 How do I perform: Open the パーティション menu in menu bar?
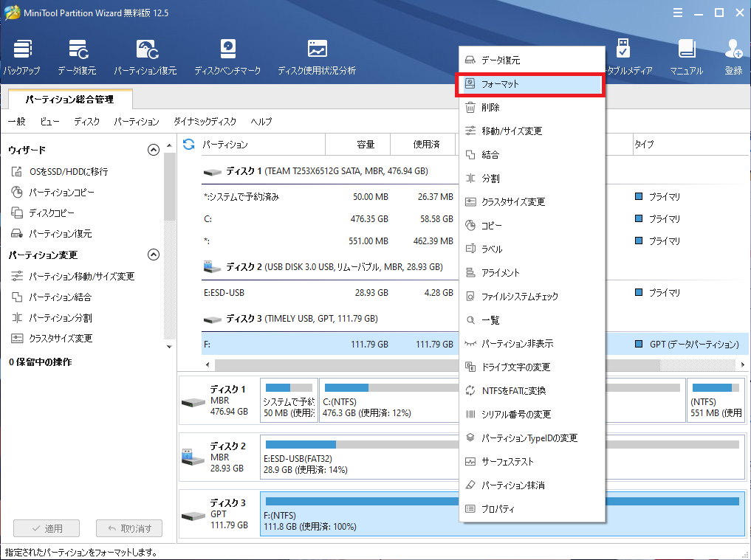[x=137, y=122]
